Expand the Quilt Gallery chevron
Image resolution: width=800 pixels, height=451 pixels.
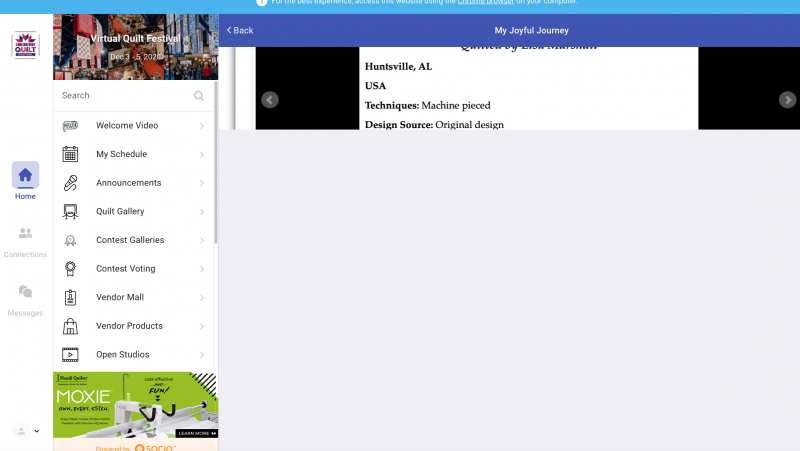[202, 212]
